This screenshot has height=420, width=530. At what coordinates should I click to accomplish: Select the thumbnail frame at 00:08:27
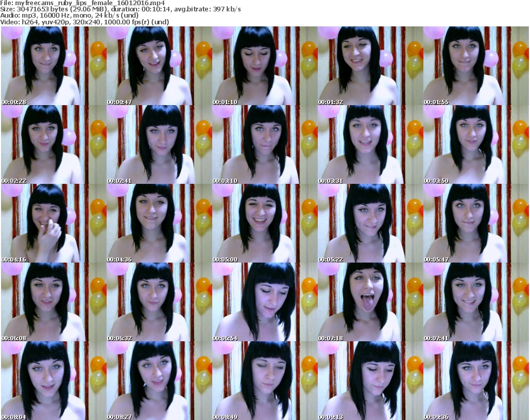[159, 381]
